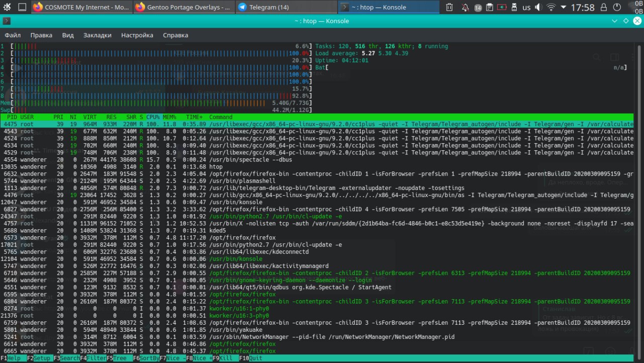The image size is (644, 363).
Task: Sort by the VIRT column header
Action: tap(90, 117)
